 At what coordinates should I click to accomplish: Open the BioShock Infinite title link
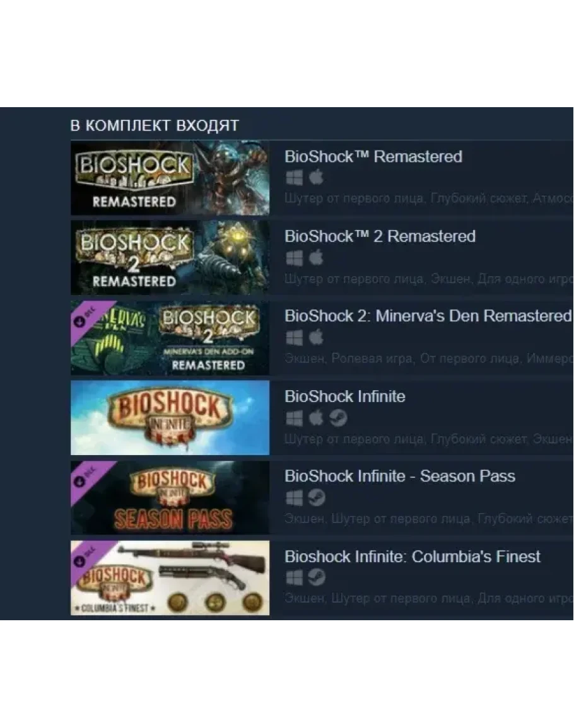click(x=345, y=396)
